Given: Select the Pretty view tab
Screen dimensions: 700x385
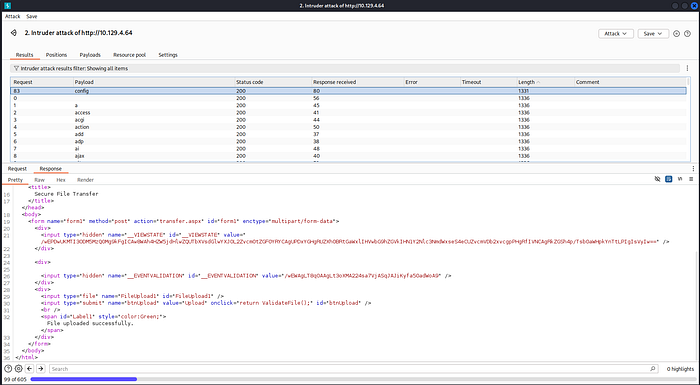Looking at the screenshot, I should tap(15, 180).
